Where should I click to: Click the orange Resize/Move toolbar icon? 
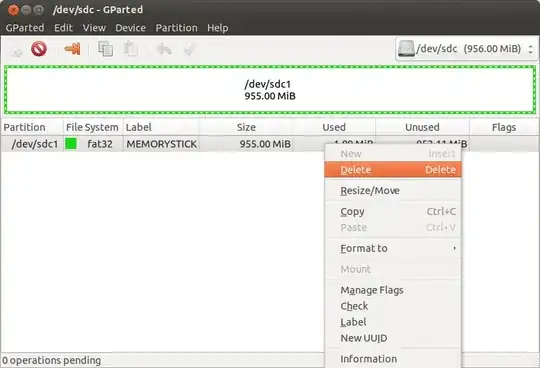pyautogui.click(x=72, y=49)
